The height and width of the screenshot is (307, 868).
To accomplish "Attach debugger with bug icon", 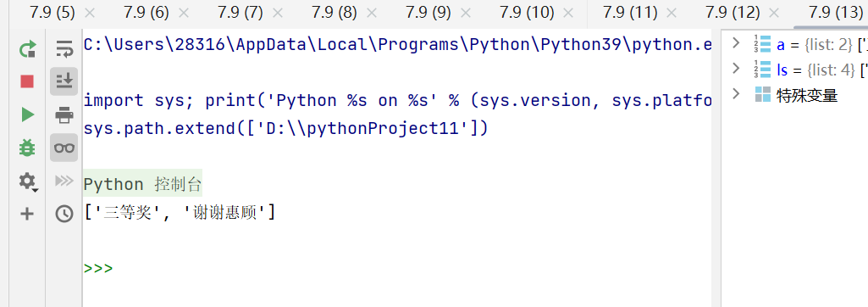I will [27, 148].
